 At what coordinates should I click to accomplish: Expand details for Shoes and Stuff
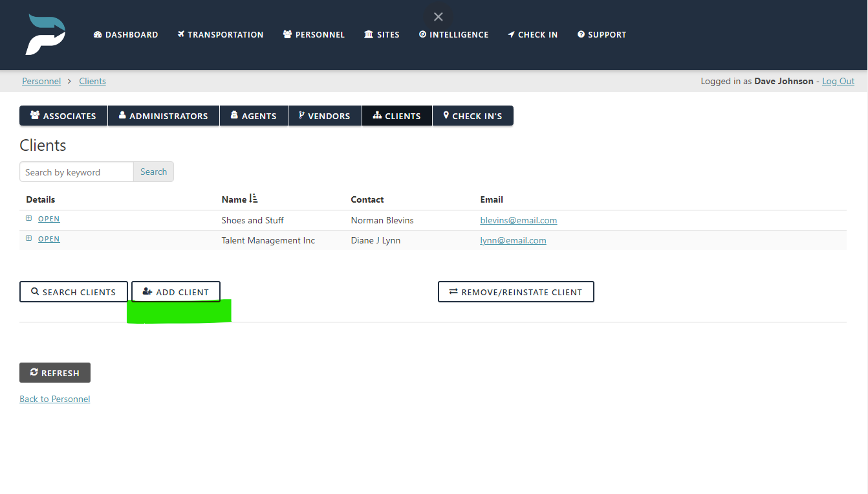[28, 218]
